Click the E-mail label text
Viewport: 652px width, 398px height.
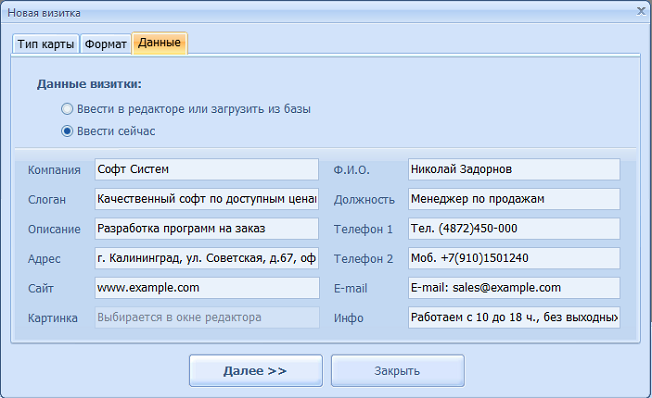350,288
